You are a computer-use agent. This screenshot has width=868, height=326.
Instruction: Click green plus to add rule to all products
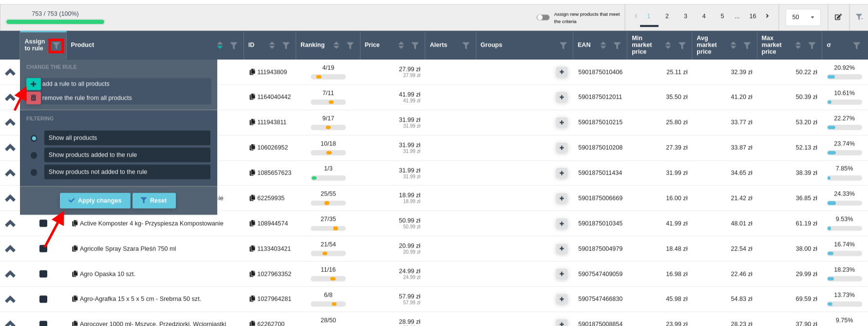pyautogui.click(x=33, y=84)
